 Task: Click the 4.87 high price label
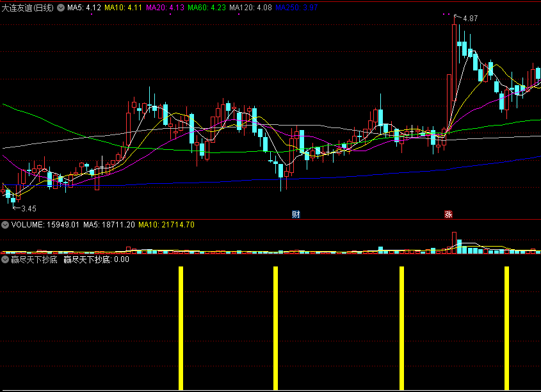[x=471, y=19]
